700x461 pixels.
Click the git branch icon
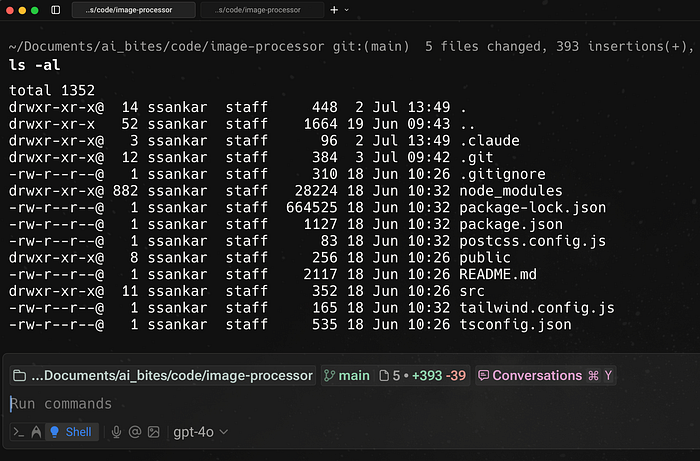[x=329, y=376]
